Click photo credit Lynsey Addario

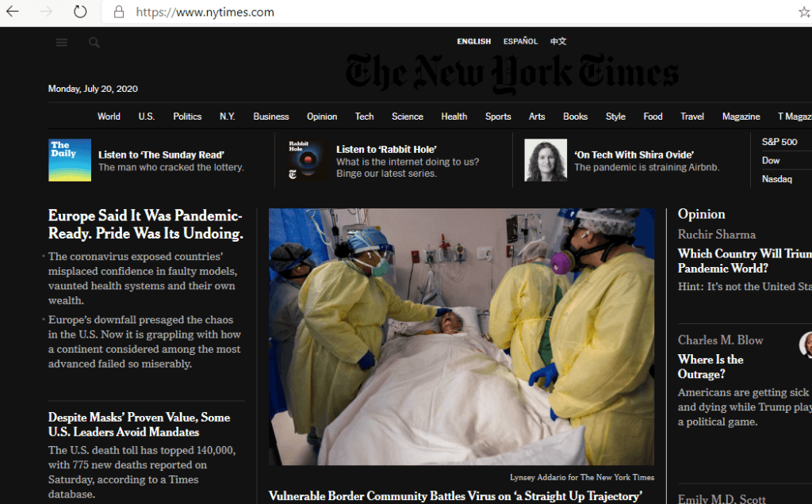click(582, 478)
